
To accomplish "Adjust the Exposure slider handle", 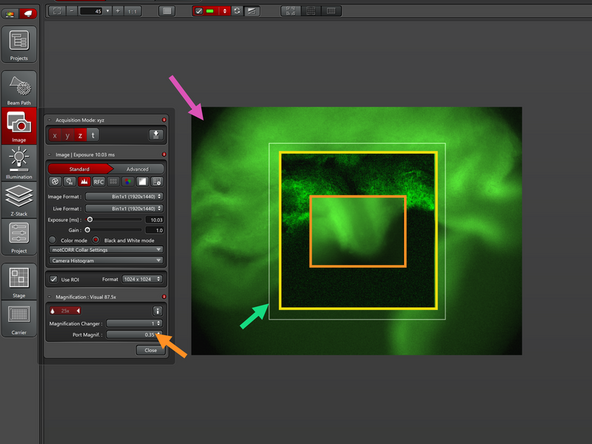I will [90, 219].
